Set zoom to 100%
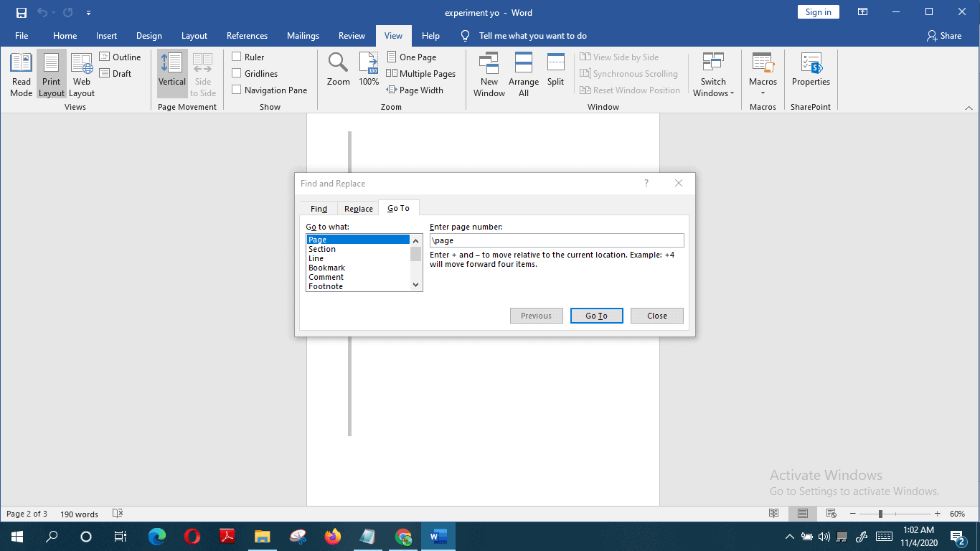This screenshot has height=551, width=980. (369, 70)
